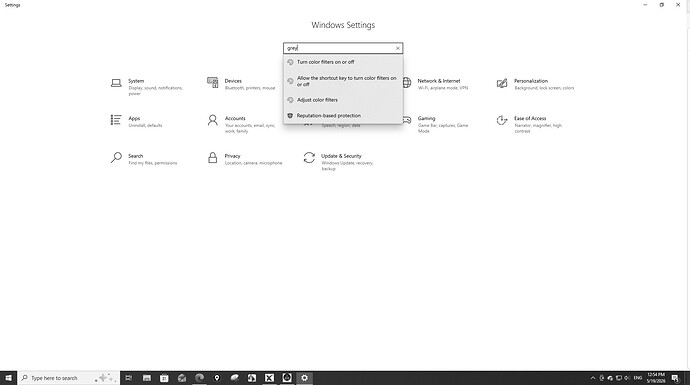Open the Action Center notifications
This screenshot has height=385, width=690.
[x=675, y=378]
